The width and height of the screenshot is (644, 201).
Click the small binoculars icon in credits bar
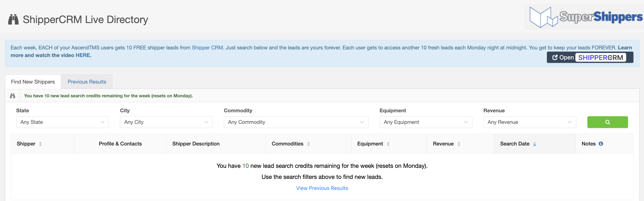pyautogui.click(x=13, y=96)
